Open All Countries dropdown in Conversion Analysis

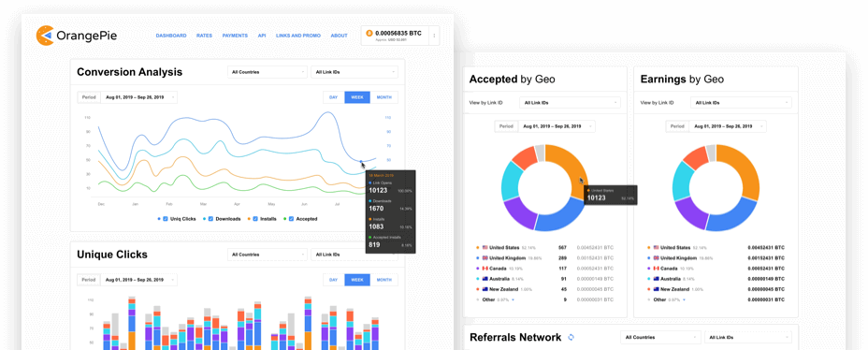[268, 72]
